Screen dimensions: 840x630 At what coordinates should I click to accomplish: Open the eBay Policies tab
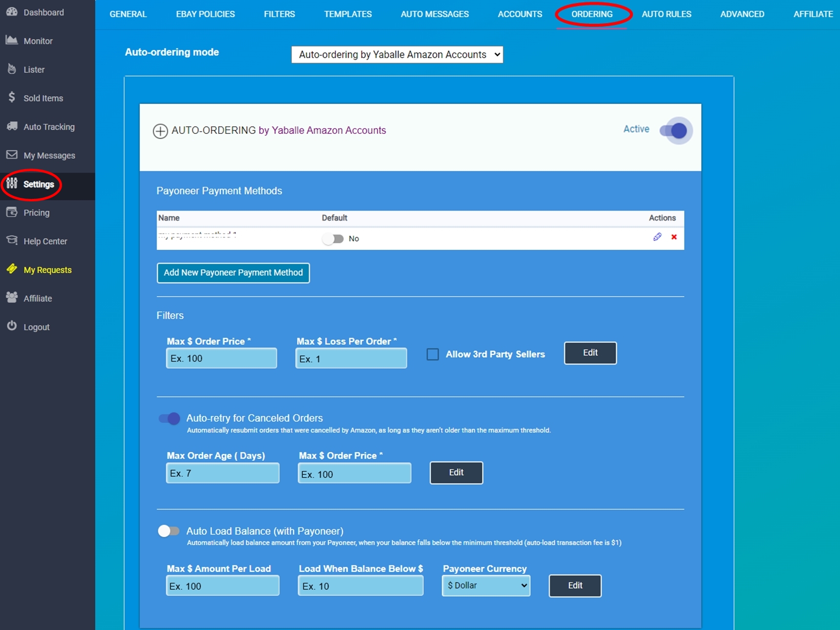point(205,14)
